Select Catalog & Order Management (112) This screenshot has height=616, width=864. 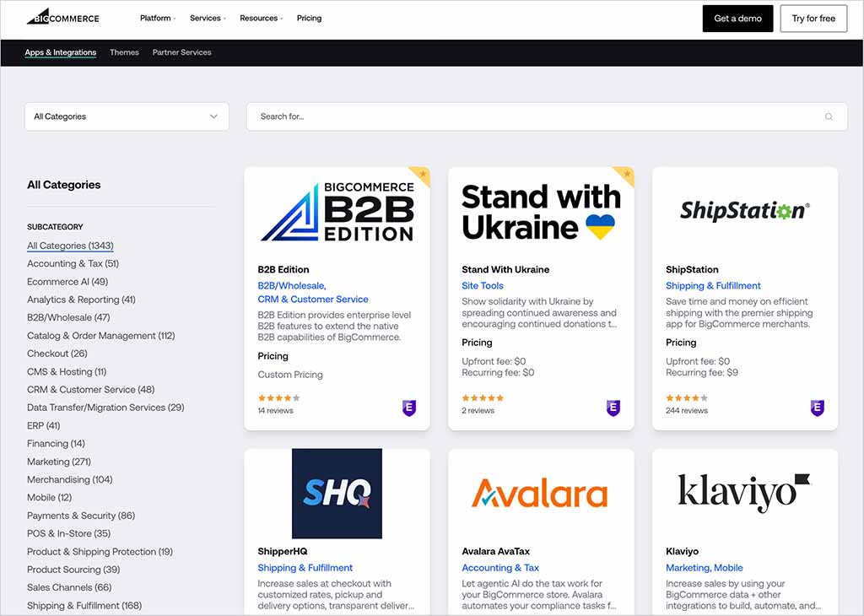pos(101,336)
